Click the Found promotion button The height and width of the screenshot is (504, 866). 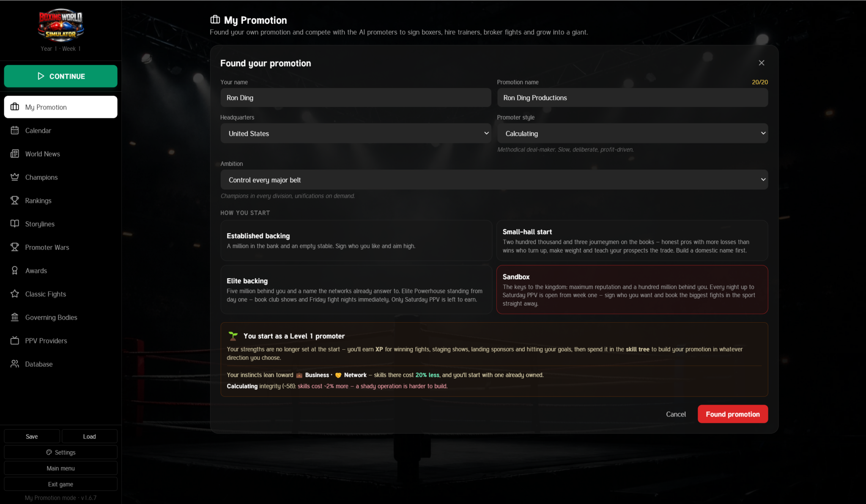tap(733, 414)
